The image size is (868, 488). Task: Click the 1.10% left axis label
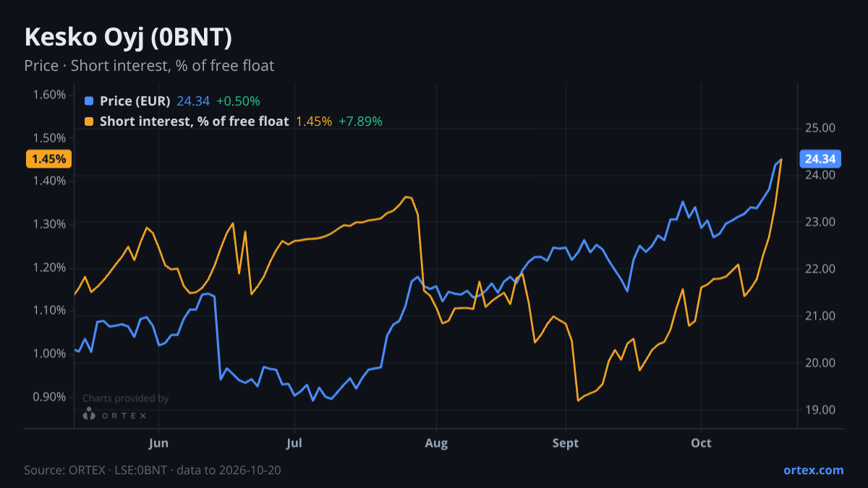click(49, 310)
